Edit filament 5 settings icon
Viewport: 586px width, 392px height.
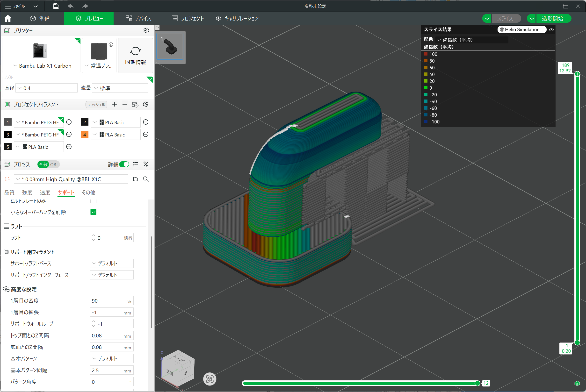[x=69, y=147]
